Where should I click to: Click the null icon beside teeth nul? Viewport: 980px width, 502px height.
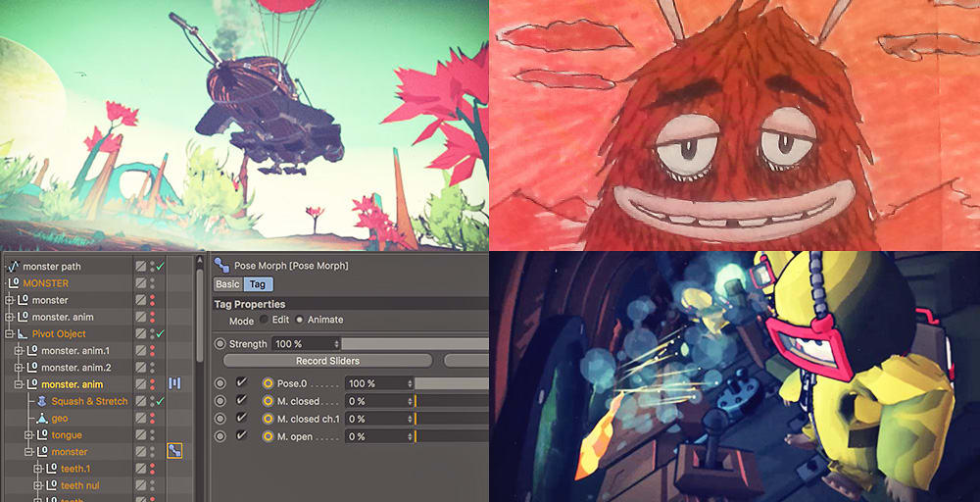51,485
